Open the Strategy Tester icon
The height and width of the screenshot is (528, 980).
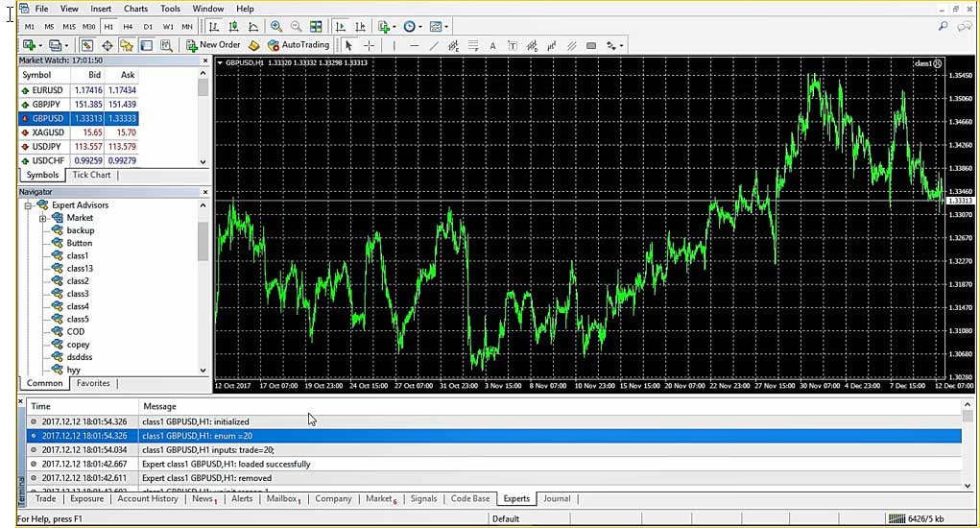(166, 45)
